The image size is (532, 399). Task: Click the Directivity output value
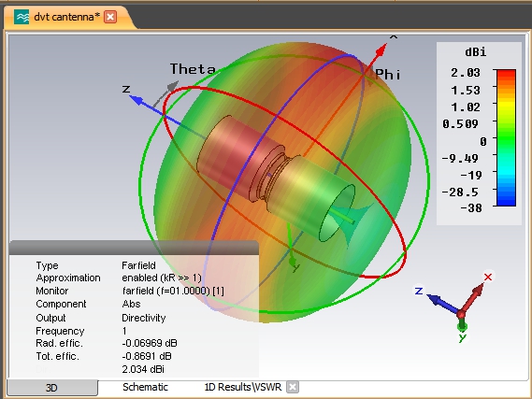click(143, 318)
